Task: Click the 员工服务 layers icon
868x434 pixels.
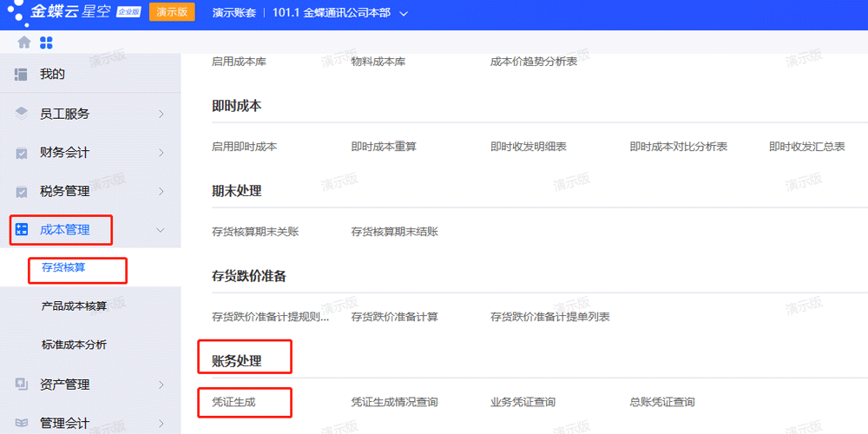Action: (x=22, y=114)
